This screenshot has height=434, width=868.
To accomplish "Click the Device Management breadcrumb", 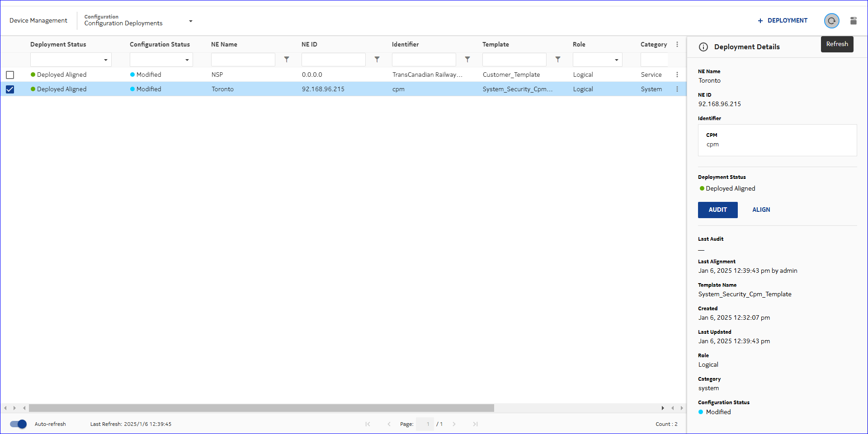I will (x=38, y=20).
